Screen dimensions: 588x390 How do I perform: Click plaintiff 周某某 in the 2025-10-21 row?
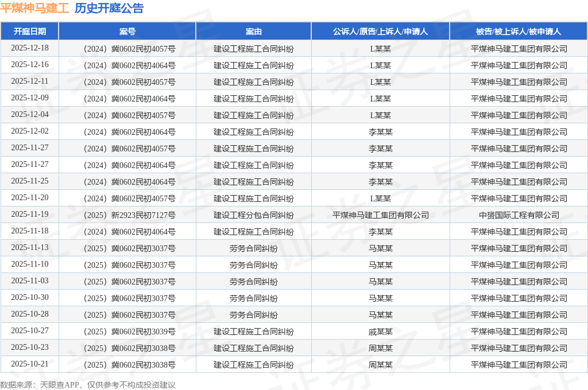click(380, 365)
